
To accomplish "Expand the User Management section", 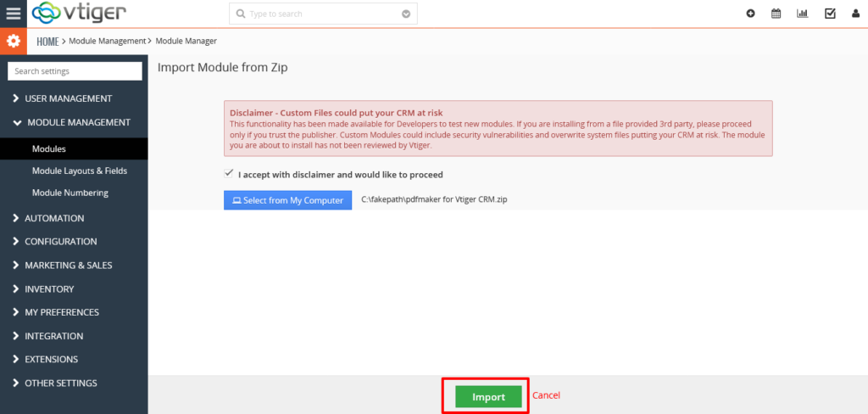I will coord(68,98).
